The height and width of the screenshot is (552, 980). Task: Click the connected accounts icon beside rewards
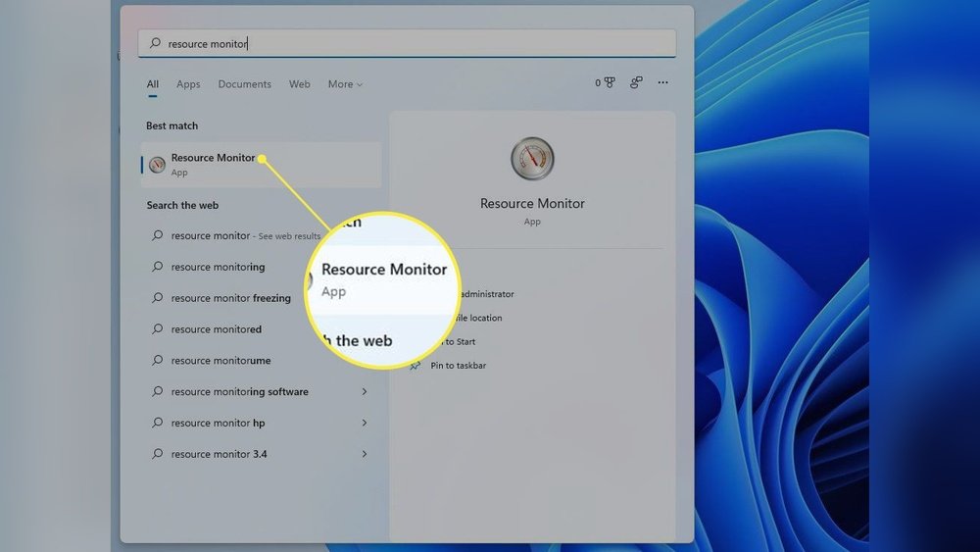point(636,83)
